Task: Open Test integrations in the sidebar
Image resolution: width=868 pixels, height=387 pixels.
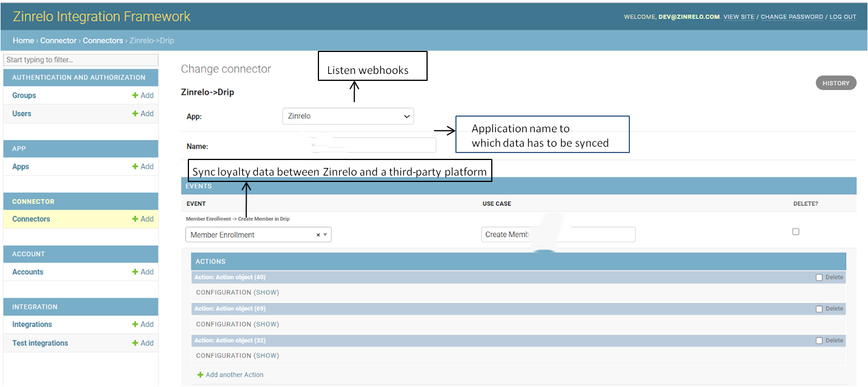Action: pyautogui.click(x=40, y=343)
